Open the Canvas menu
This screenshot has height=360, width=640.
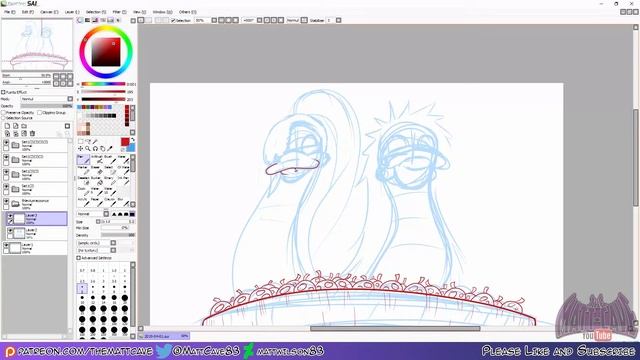[x=49, y=12]
